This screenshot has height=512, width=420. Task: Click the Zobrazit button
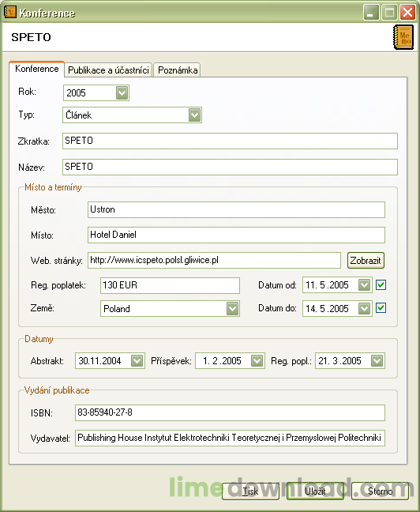click(366, 261)
